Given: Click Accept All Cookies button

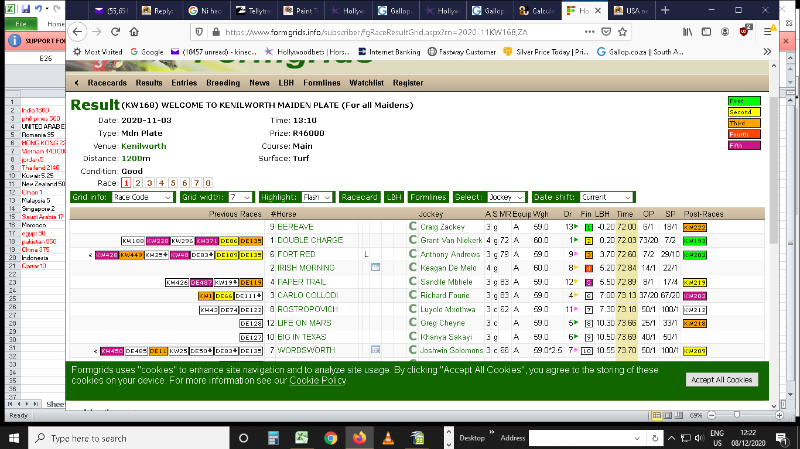Looking at the screenshot, I should (x=721, y=379).
